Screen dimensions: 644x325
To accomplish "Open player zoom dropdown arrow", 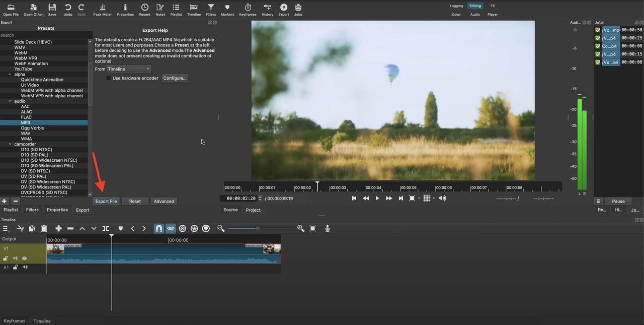I will tap(419, 199).
